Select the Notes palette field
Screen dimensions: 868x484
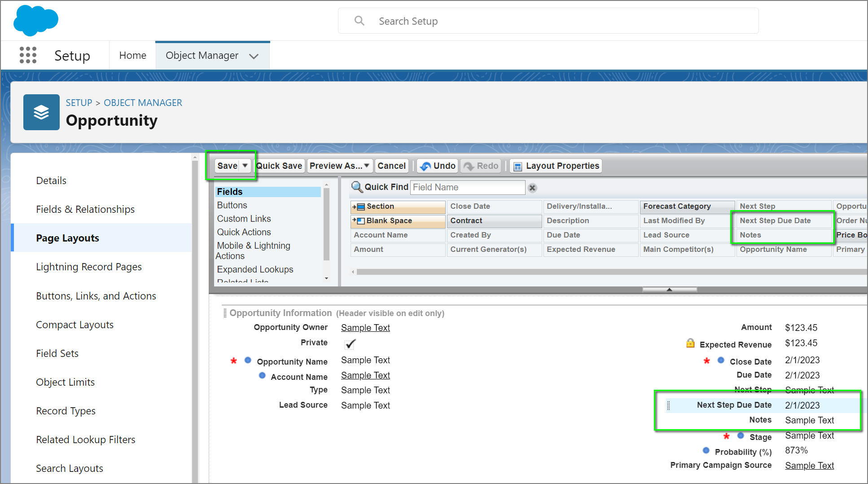pyautogui.click(x=783, y=235)
